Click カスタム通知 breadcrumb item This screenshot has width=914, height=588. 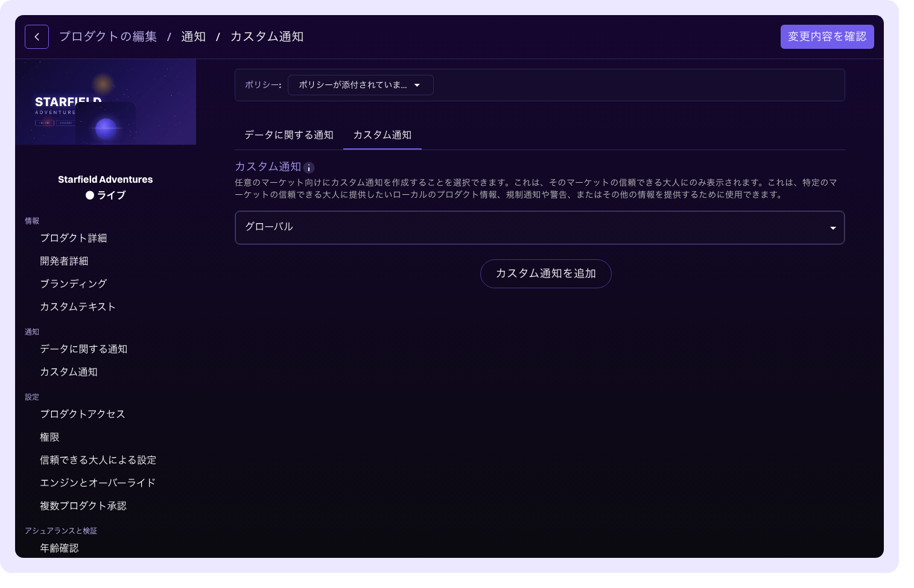[x=267, y=37]
